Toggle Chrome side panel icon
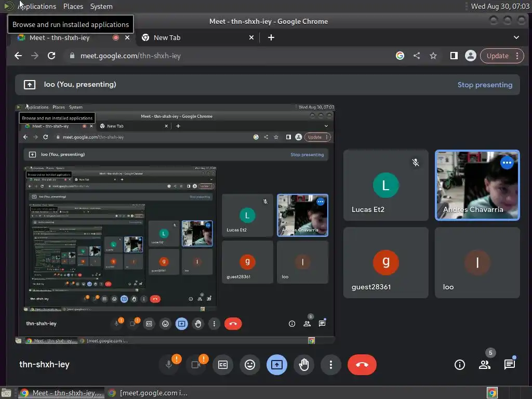Screen dimensions: 532x399 click(x=454, y=56)
